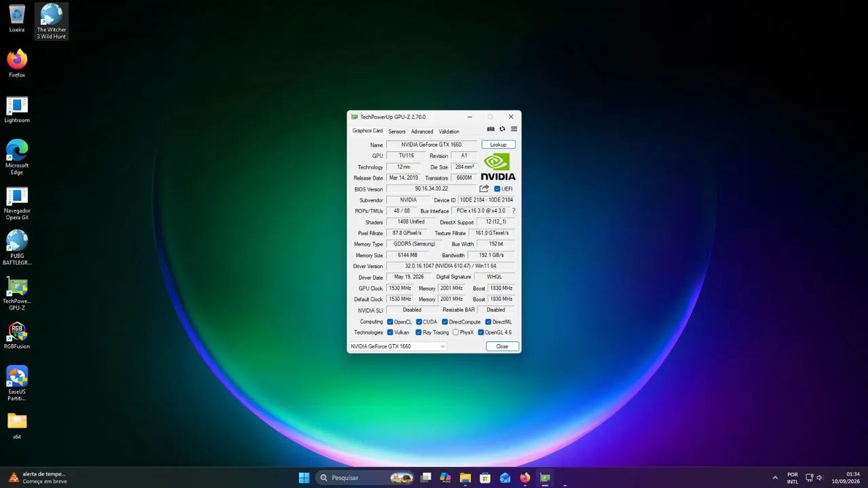Toggle the UEFI checkbox
Viewport: 868px width, 488px height.
pyautogui.click(x=497, y=189)
